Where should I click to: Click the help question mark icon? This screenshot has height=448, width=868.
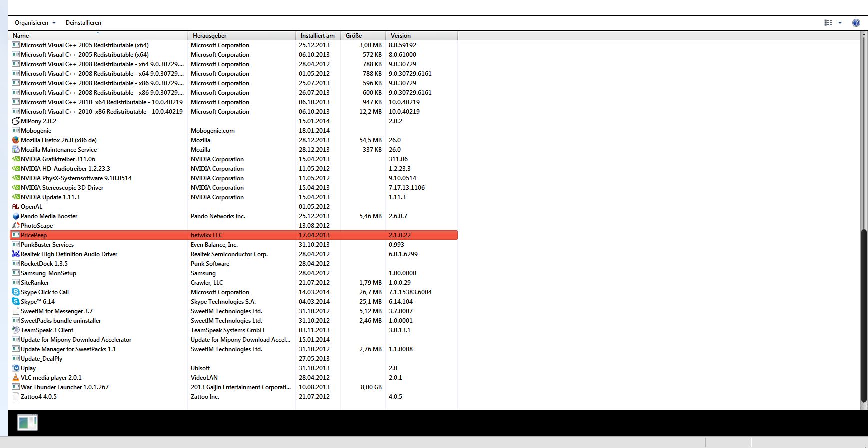pos(856,23)
